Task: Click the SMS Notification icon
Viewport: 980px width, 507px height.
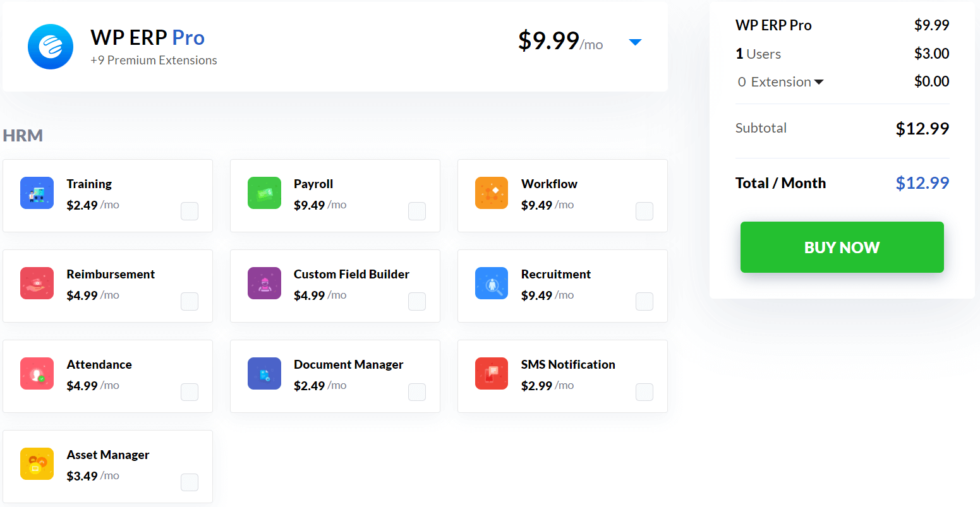Action: click(x=492, y=373)
